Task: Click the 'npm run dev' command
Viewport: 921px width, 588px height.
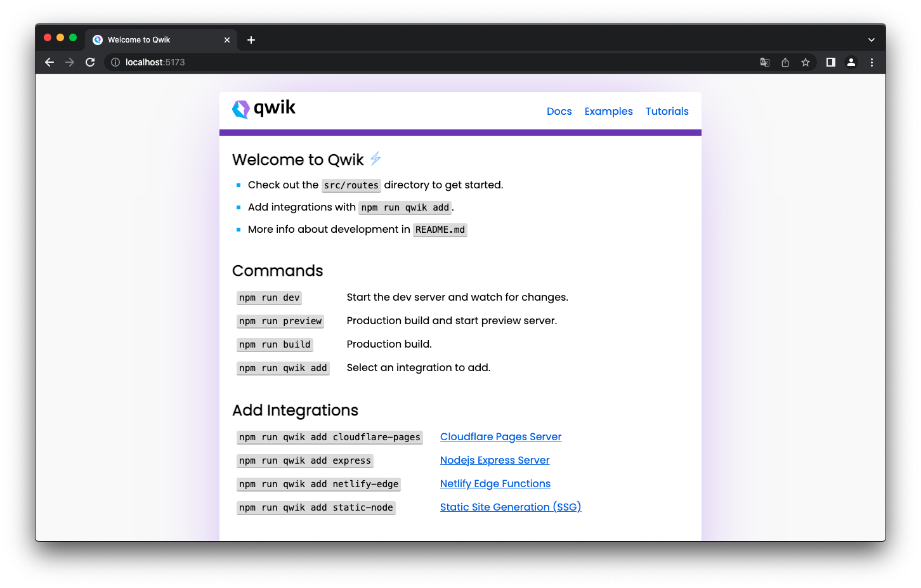Action: [269, 297]
